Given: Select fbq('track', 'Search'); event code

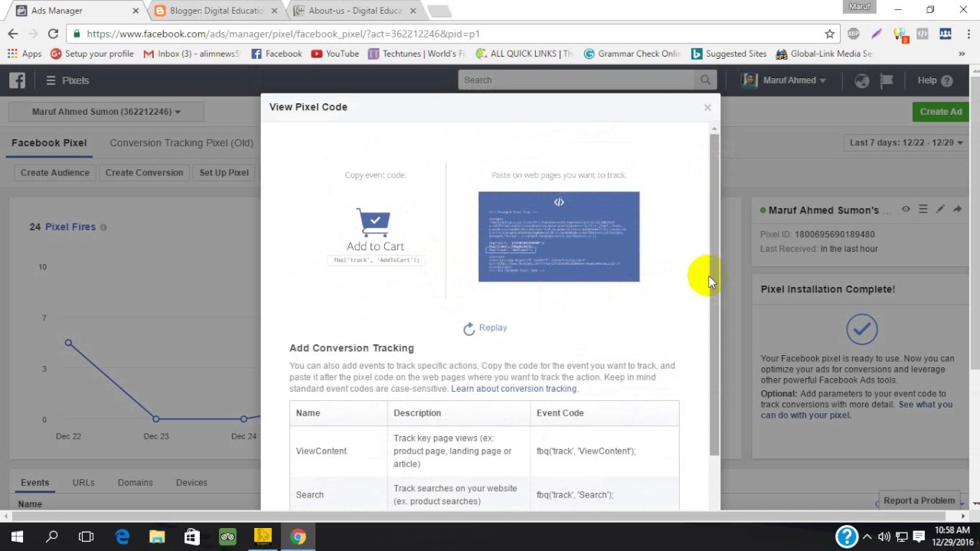Looking at the screenshot, I should pyautogui.click(x=575, y=495).
